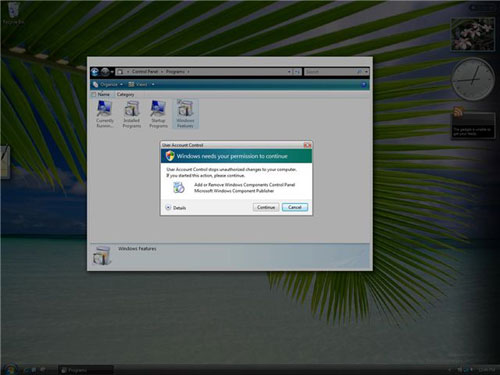Viewport: 500px width, 375px height.
Task: Click the Help icon in the toolbar
Action: 364,85
